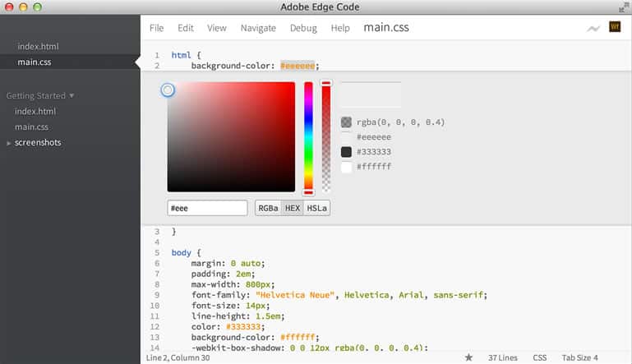
Task: Open index.html under Getting Started
Action: [x=35, y=111]
